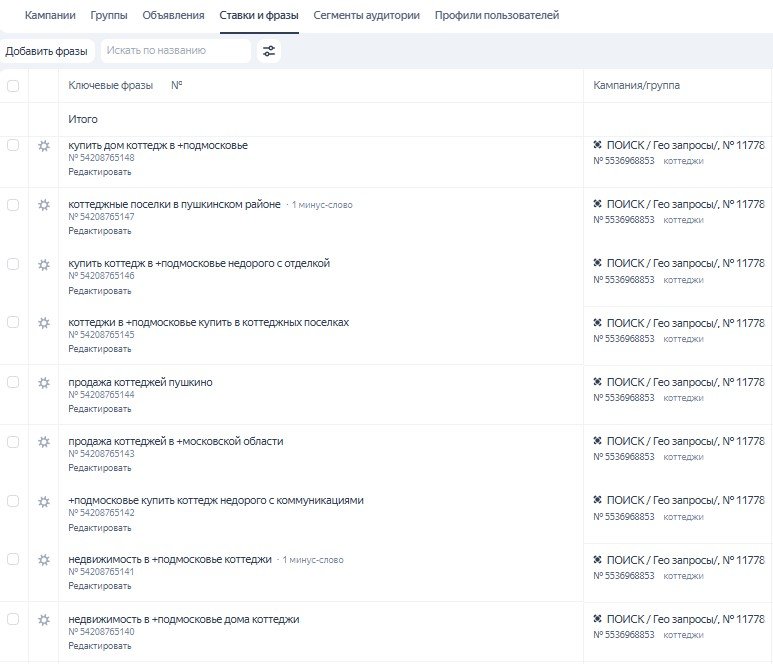Sort by the "Ключевые фразы" column header
The height and width of the screenshot is (664, 773).
(110, 86)
